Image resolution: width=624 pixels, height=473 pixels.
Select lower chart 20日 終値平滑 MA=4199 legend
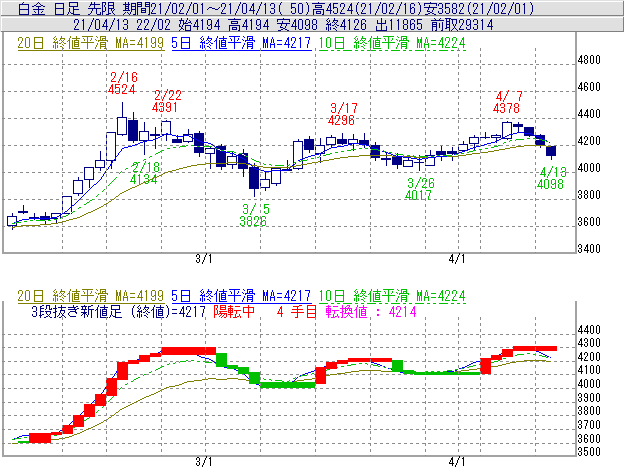[90, 296]
